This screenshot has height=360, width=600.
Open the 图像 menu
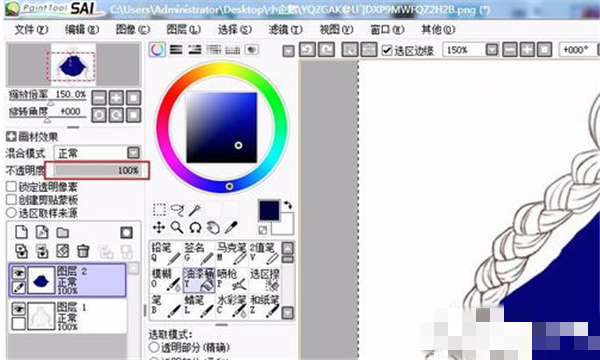pos(133,29)
